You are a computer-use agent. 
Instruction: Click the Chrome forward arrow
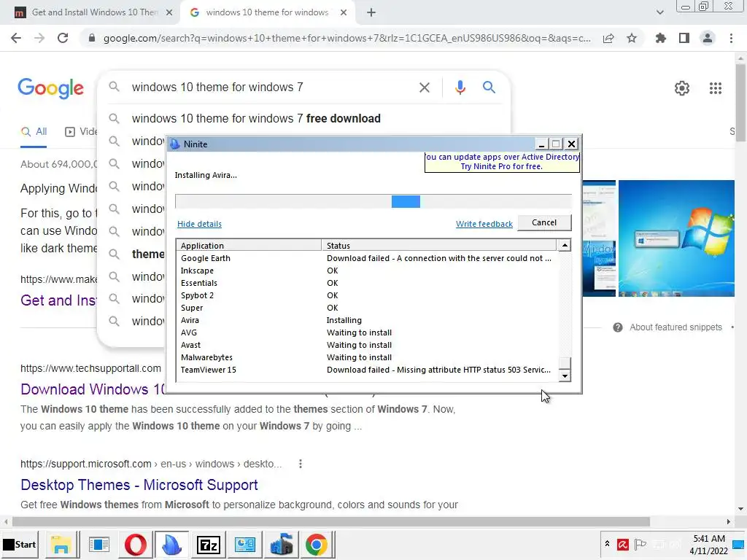39,38
